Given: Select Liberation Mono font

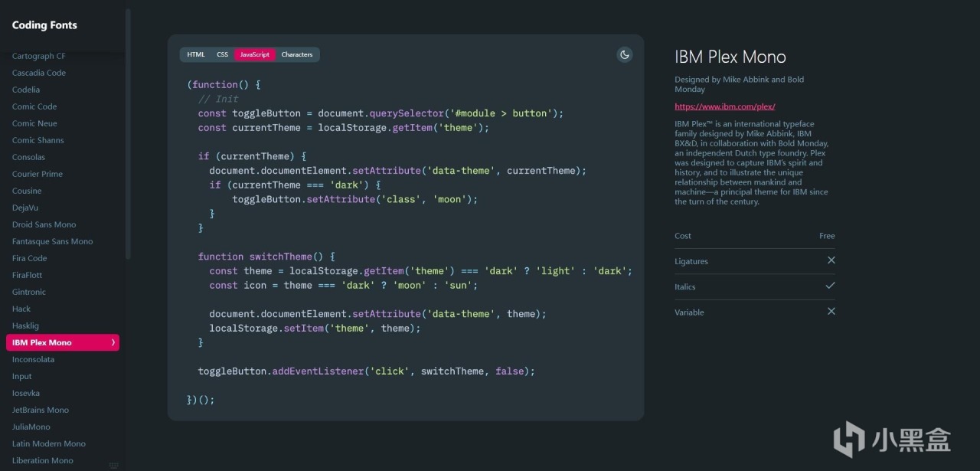Looking at the screenshot, I should 43,460.
